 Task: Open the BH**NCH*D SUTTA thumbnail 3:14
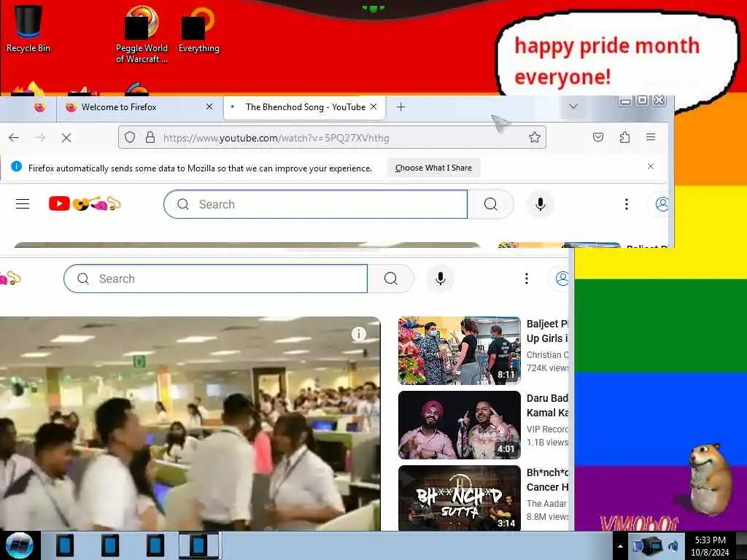460,497
